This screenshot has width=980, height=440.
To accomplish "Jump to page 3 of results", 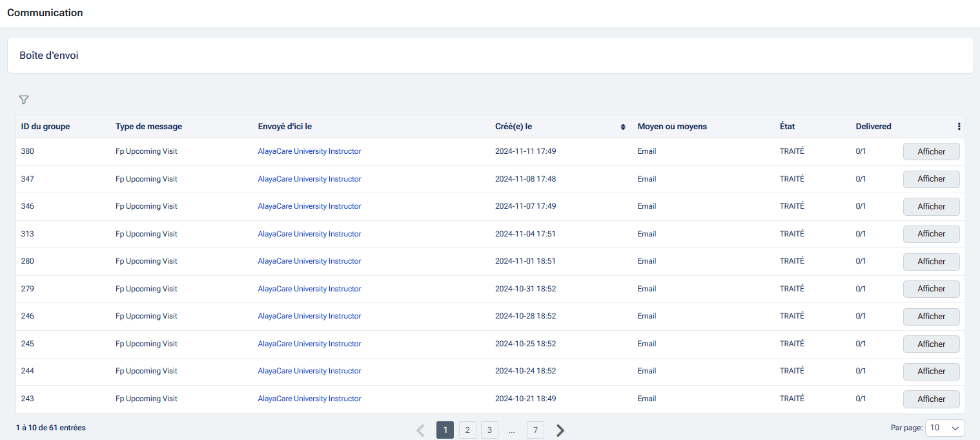I will 489,430.
